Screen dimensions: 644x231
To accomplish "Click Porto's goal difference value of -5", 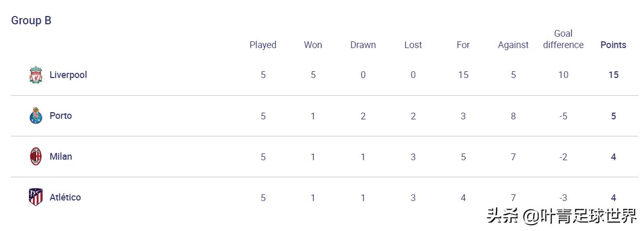I will [563, 116].
